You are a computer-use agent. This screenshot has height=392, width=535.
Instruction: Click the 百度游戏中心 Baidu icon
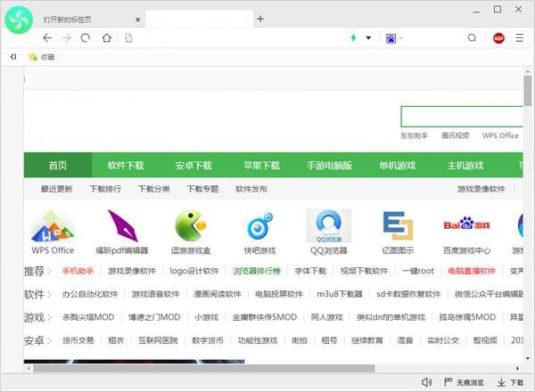[x=466, y=224]
